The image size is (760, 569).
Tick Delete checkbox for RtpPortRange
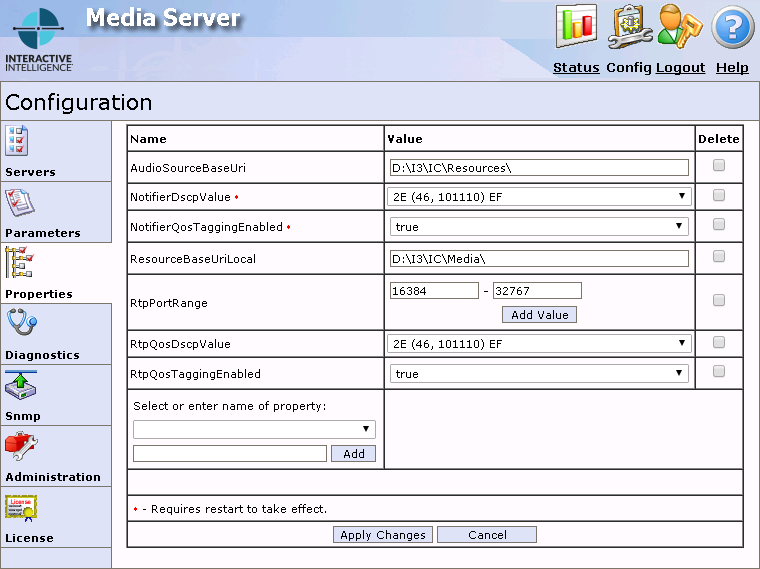(x=718, y=300)
